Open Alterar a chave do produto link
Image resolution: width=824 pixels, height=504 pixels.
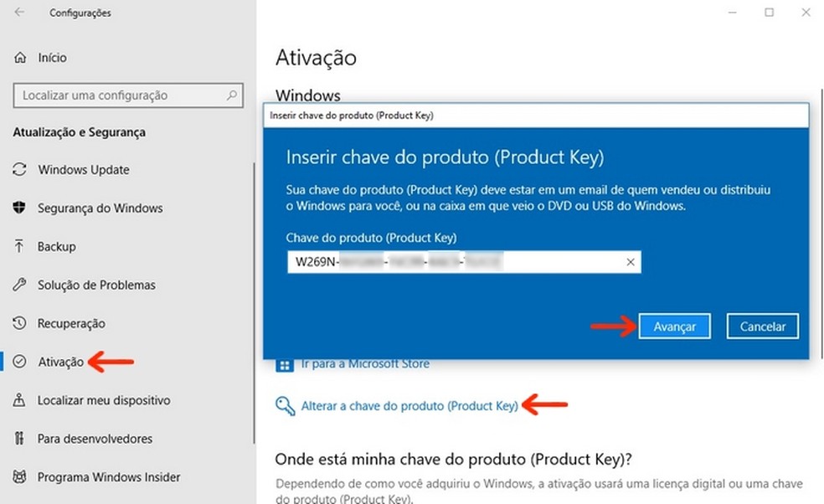(x=409, y=407)
